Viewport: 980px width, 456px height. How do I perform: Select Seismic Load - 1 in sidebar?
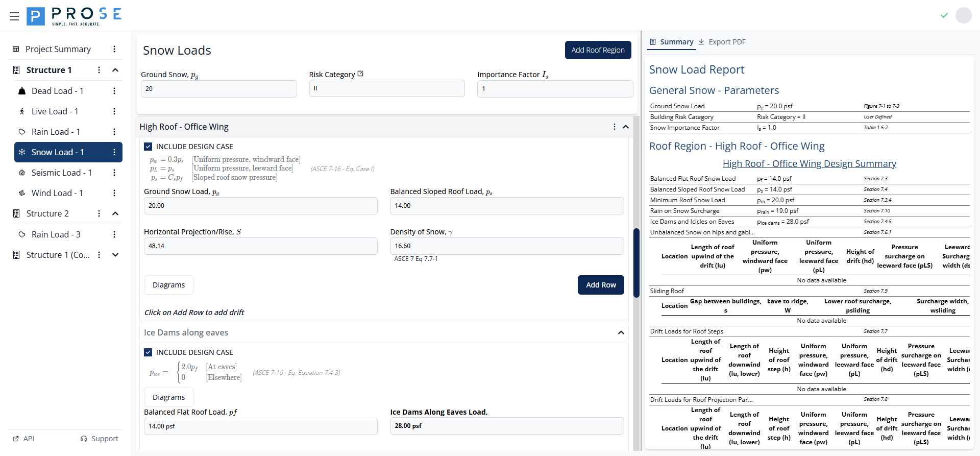61,173
